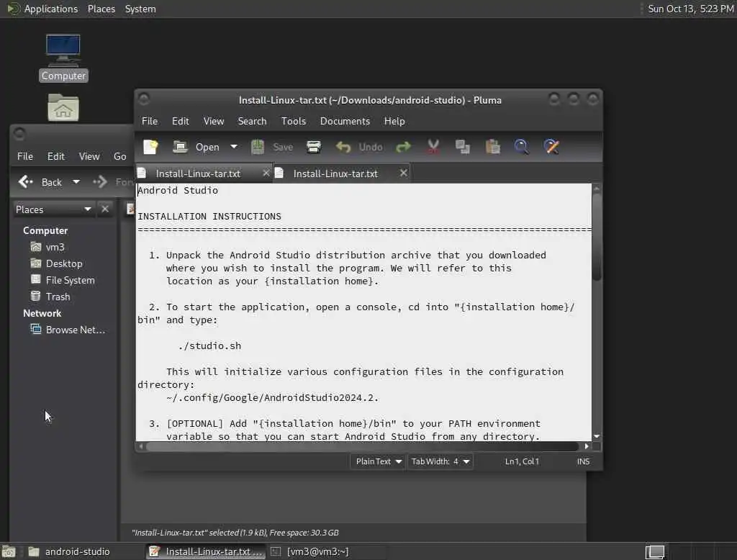Viewport: 737px width, 560px height.
Task: Open the Edit menu in file manager
Action: point(56,157)
